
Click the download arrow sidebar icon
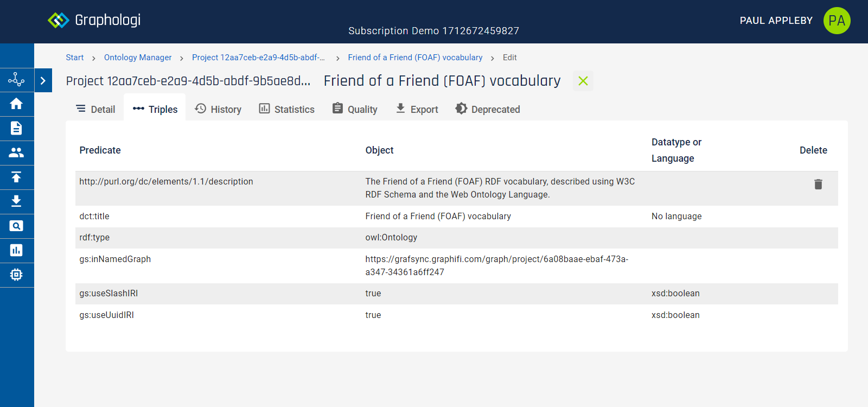click(16, 201)
